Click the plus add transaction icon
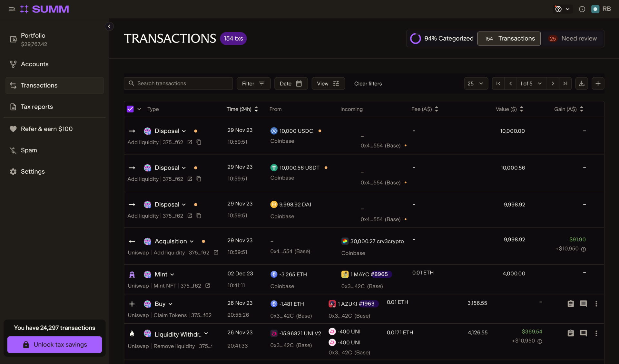This screenshot has height=364, width=619. [x=598, y=83]
